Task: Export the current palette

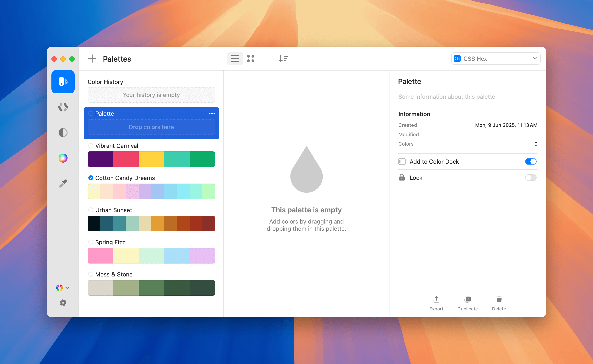Action: [436, 303]
